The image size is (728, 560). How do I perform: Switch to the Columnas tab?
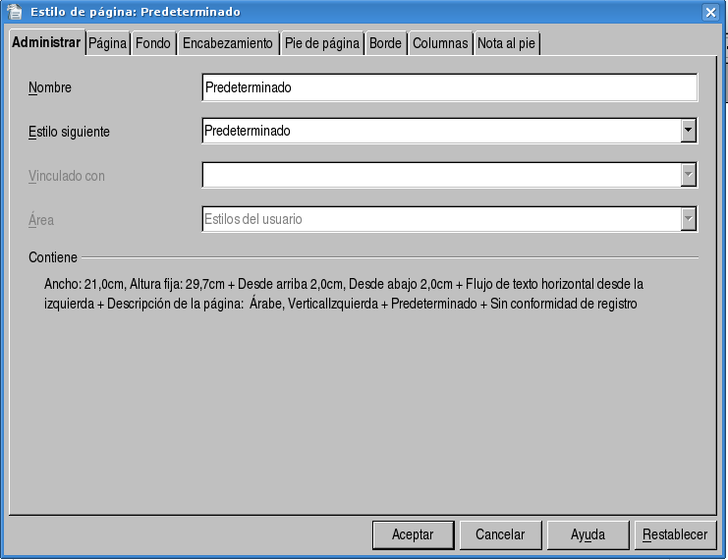click(439, 44)
